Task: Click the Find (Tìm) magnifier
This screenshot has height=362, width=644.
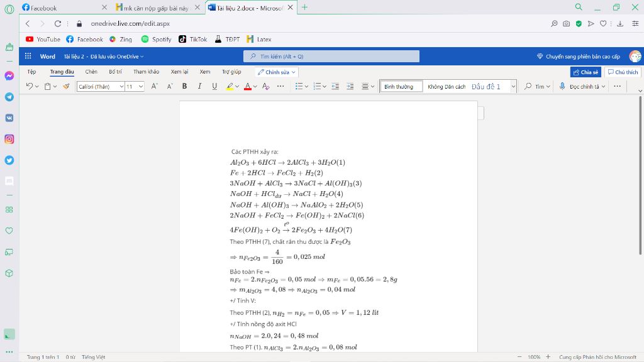Action: (528, 86)
